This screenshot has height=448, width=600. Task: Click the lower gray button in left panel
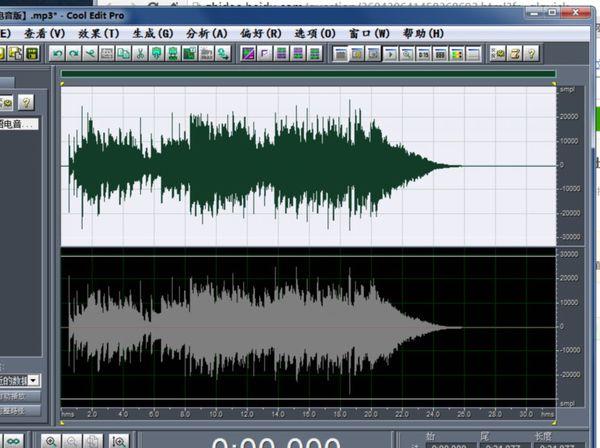tap(20, 411)
